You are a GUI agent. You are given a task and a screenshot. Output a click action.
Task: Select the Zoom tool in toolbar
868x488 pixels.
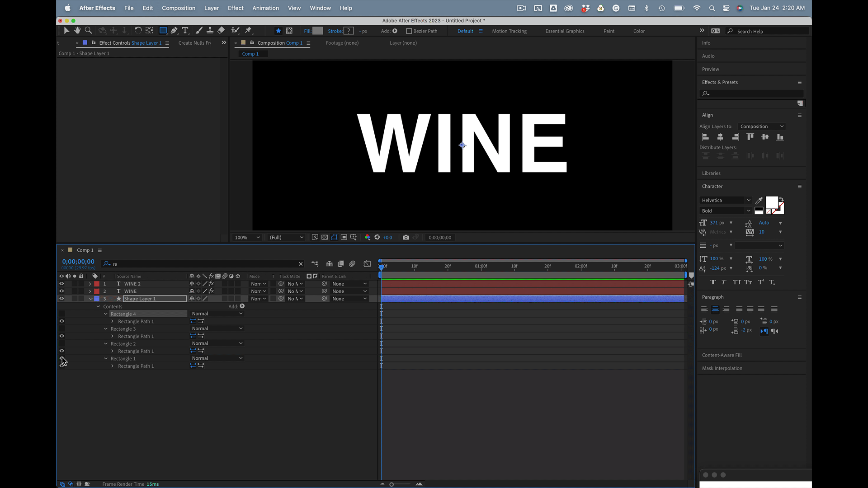pyautogui.click(x=89, y=30)
